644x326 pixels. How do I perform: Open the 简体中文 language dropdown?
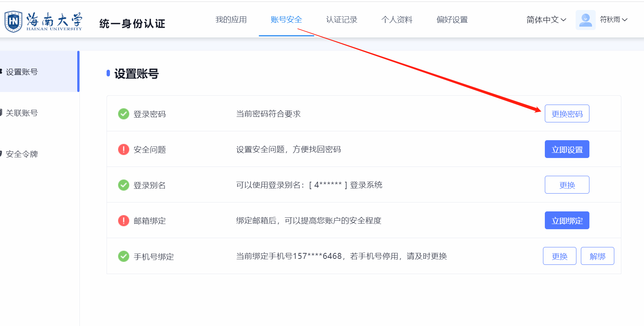coord(546,20)
